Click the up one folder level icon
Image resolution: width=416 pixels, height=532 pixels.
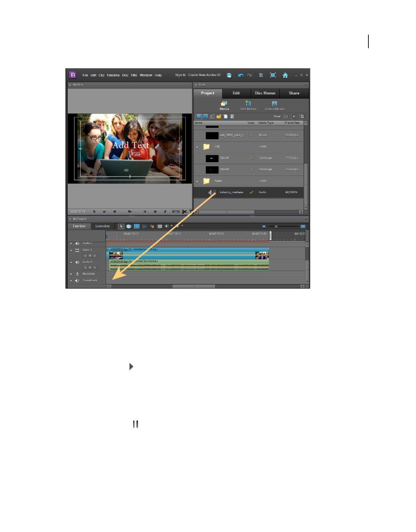point(212,116)
